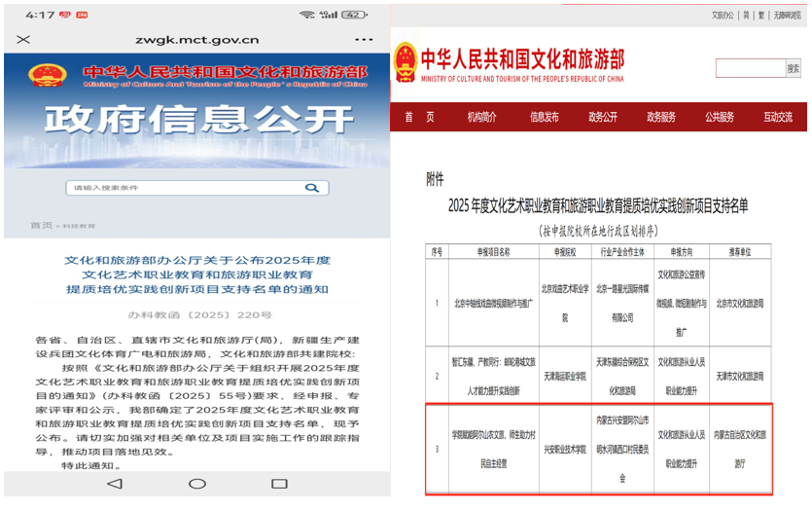Open the 机构简介 nav menu item

pyautogui.click(x=482, y=117)
